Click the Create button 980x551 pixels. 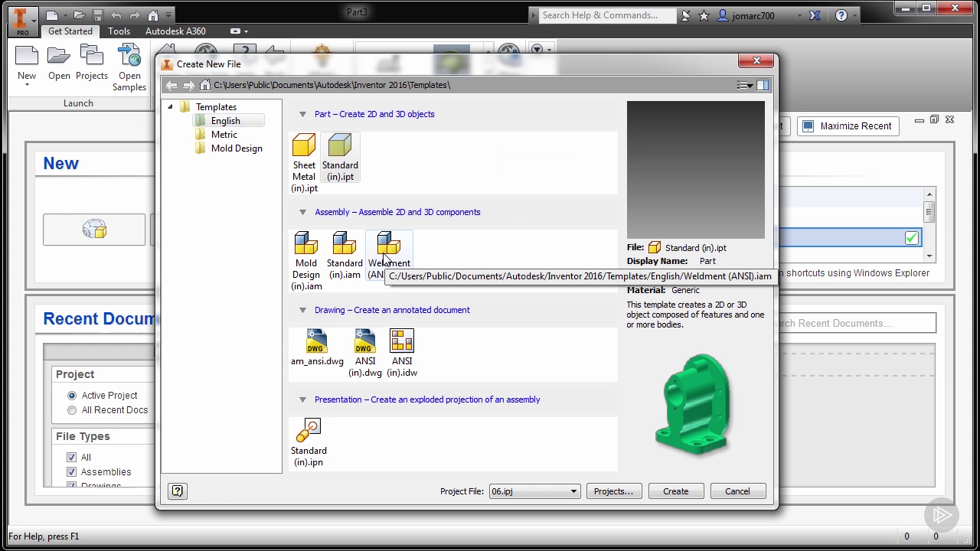(676, 491)
